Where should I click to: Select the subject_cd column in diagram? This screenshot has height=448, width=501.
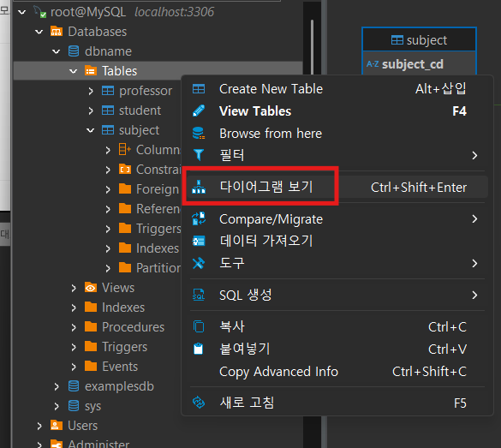click(419, 64)
